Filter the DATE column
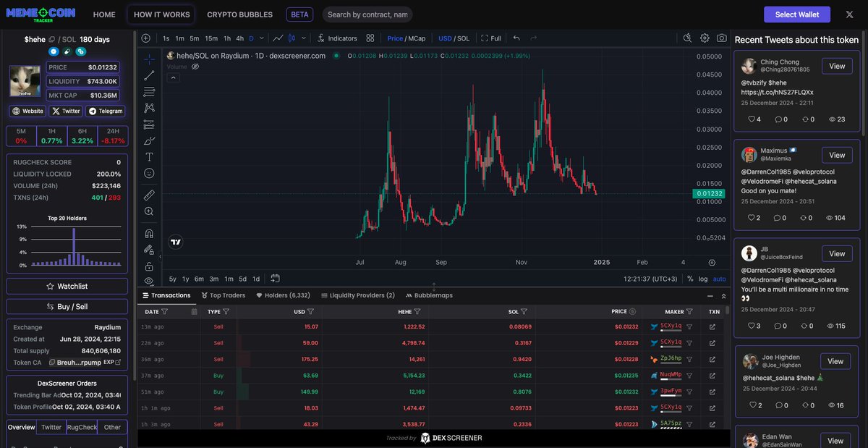This screenshot has width=868, height=448. 164,312
